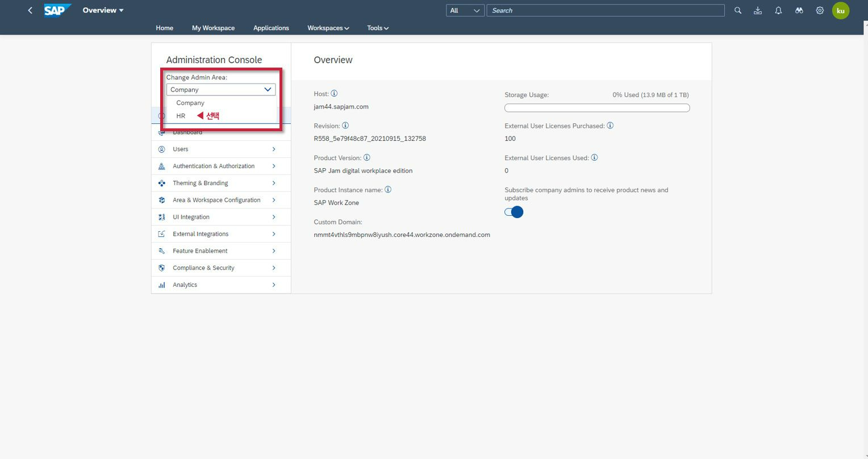Open notifications bell icon
This screenshot has height=459, width=868.
[x=778, y=10]
